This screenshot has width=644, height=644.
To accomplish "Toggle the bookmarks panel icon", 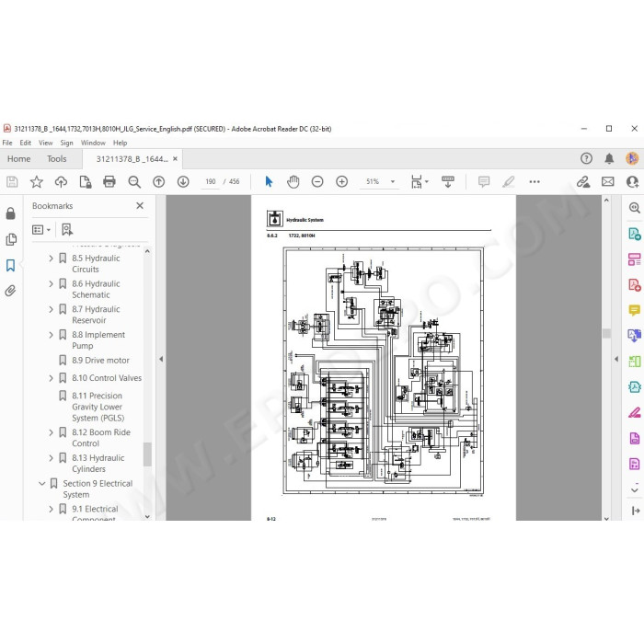I will point(11,265).
